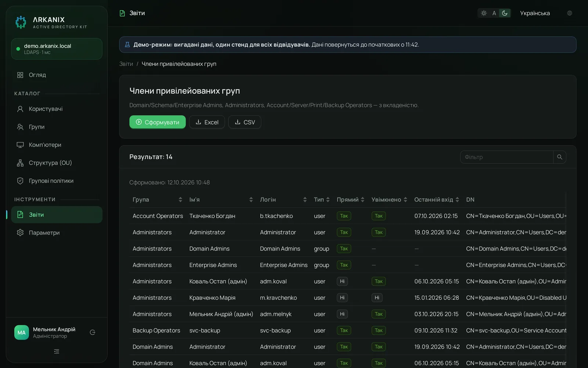Navigate to Параметри in the sidebar

[x=57, y=233]
